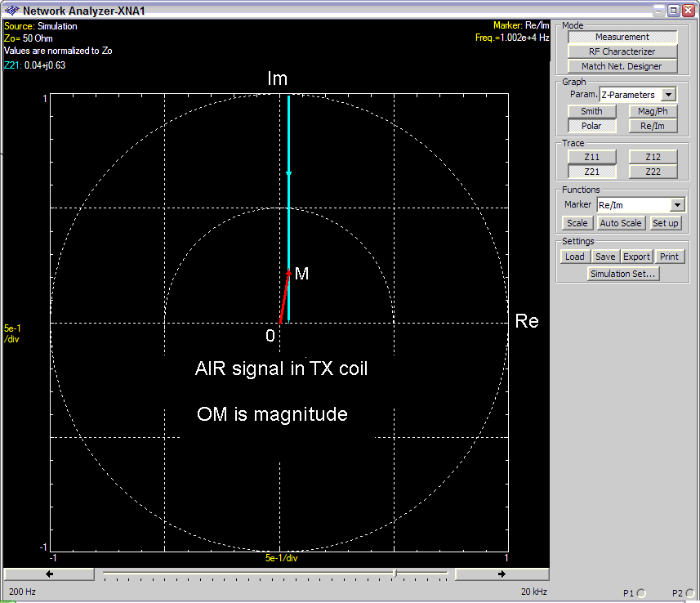700x603 pixels.
Task: Click the P2 port terminal indicator
Action: 691,592
